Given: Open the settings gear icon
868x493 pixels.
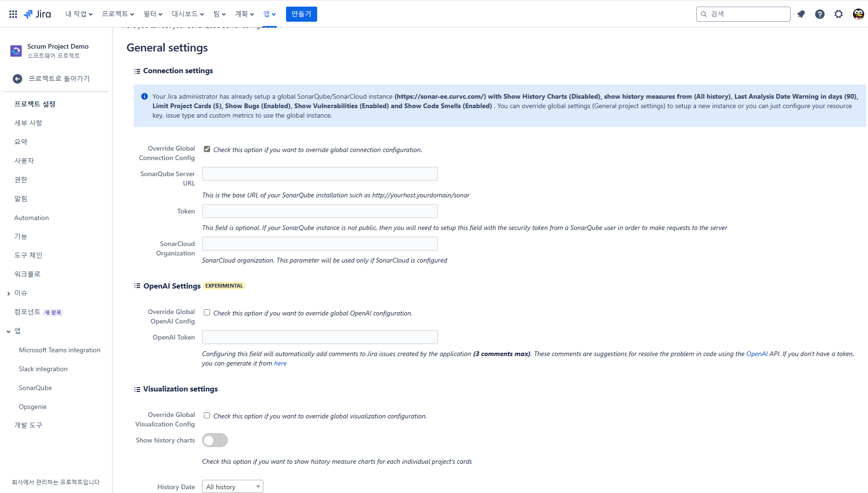Looking at the screenshot, I should pos(839,14).
